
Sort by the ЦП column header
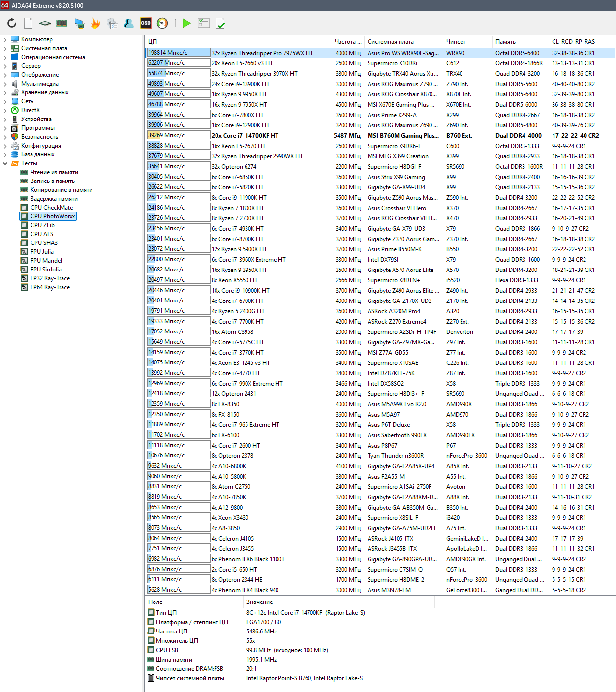238,42
